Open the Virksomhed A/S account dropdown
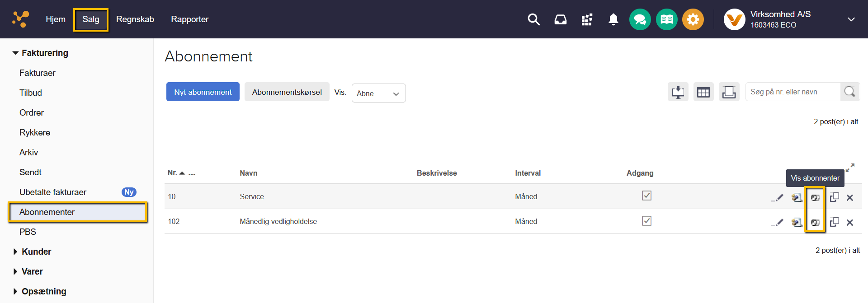This screenshot has width=868, height=303. 851,19
